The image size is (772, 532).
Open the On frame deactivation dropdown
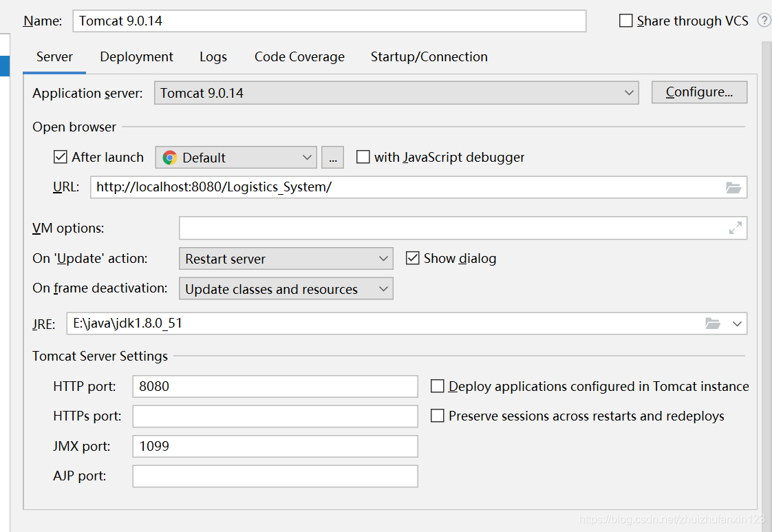286,288
